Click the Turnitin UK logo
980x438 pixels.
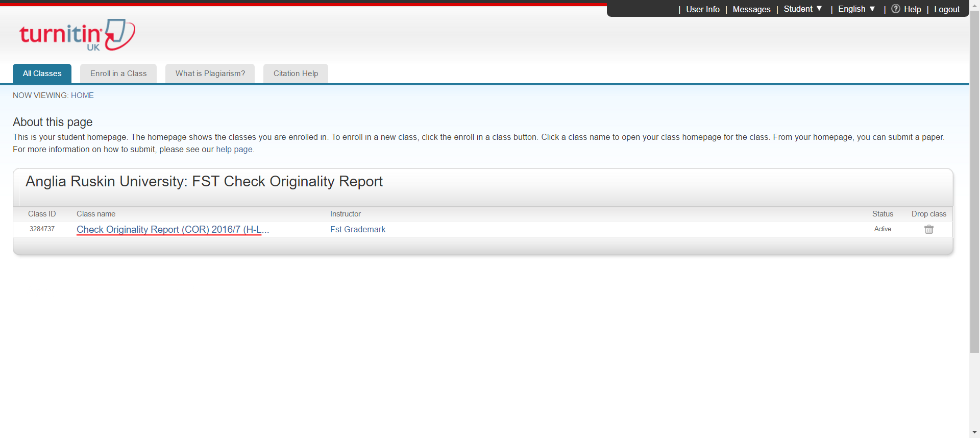click(77, 35)
